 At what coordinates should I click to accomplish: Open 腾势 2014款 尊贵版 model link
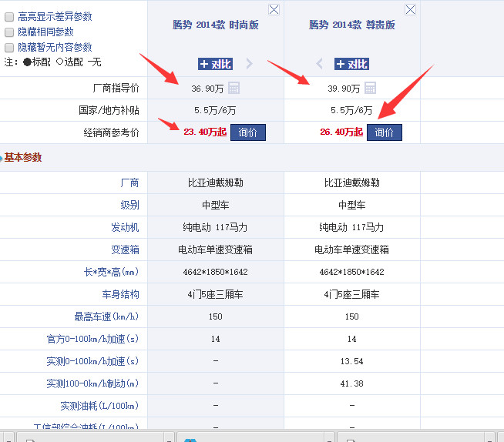coord(351,25)
